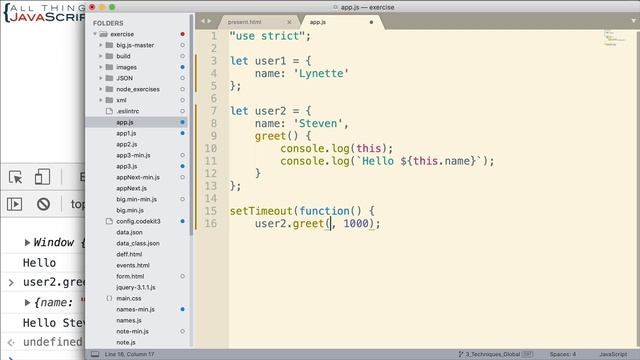The width and height of the screenshot is (640, 360).
Task: Click the minimap in the editor
Action: point(615,38)
